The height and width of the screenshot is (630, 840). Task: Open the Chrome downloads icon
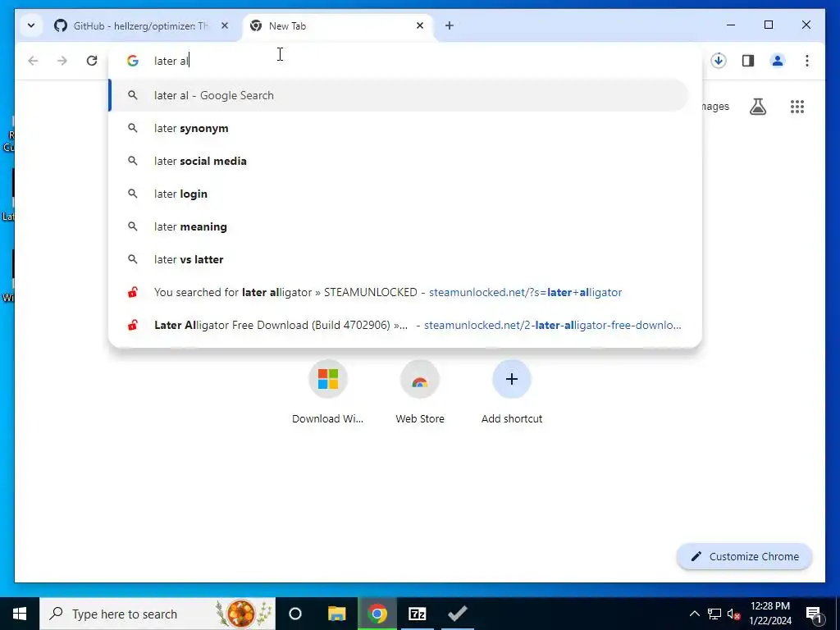pyautogui.click(x=719, y=61)
